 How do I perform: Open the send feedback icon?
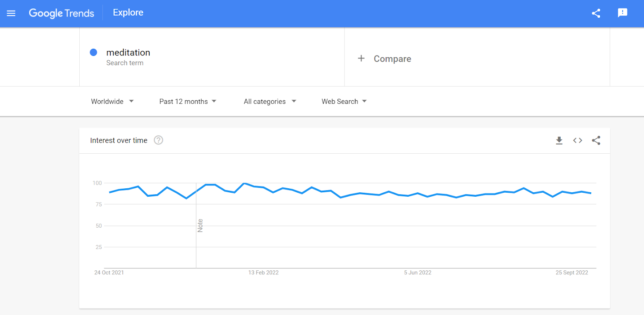622,13
